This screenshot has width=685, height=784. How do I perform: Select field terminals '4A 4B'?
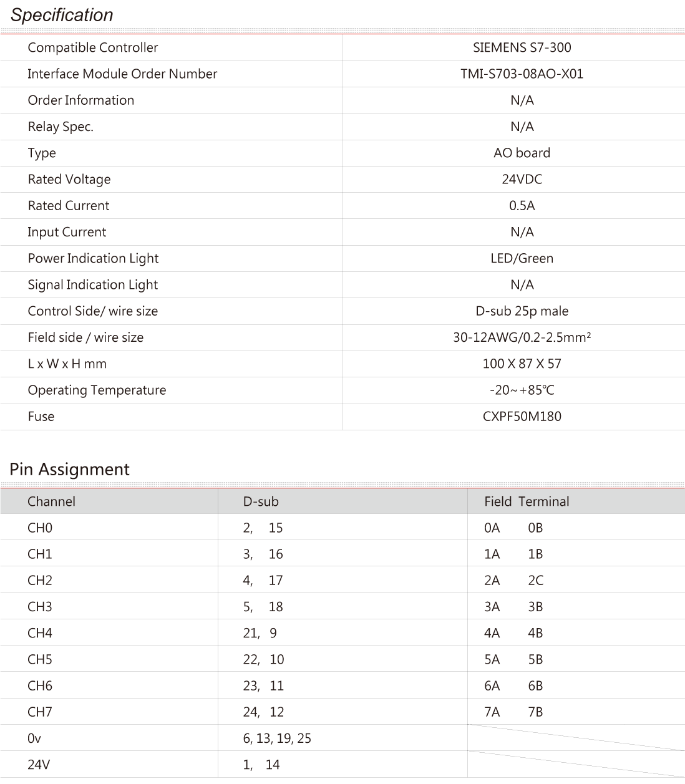(x=513, y=633)
